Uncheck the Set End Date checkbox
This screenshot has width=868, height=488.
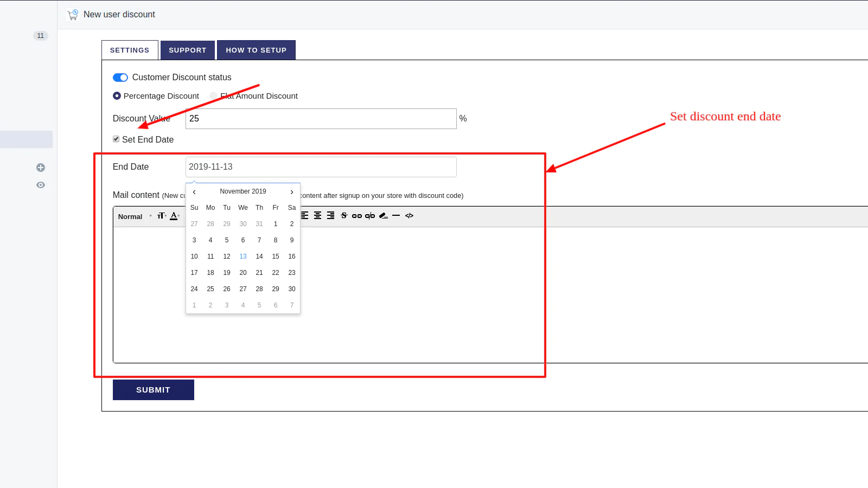pyautogui.click(x=116, y=139)
